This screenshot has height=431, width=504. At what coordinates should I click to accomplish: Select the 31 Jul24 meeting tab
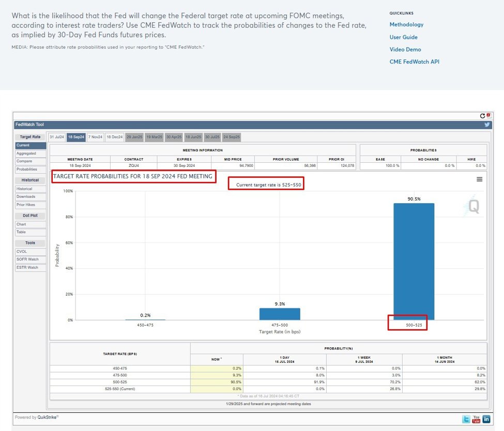[57, 137]
